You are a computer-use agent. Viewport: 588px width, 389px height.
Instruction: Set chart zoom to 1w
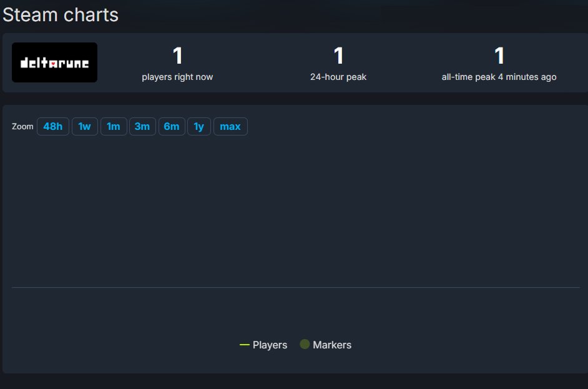pyautogui.click(x=85, y=126)
